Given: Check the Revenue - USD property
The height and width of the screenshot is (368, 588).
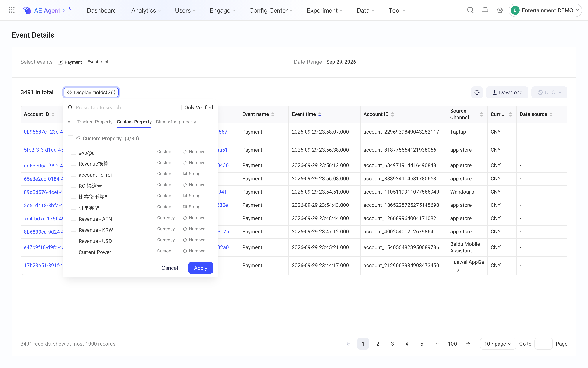Looking at the screenshot, I should click(x=73, y=240).
